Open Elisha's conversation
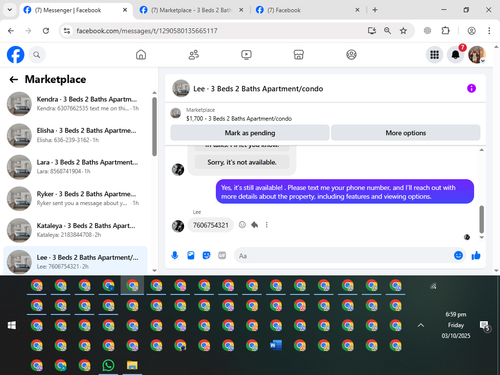Screen dimensions: 500x375 [x=75, y=135]
